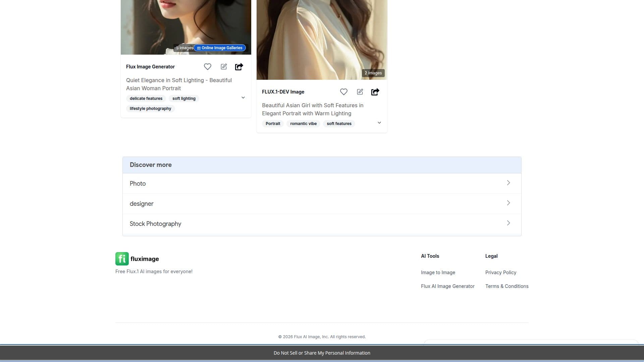Open the Flux Image Generator card title
Image resolution: width=644 pixels, height=362 pixels.
click(x=150, y=67)
